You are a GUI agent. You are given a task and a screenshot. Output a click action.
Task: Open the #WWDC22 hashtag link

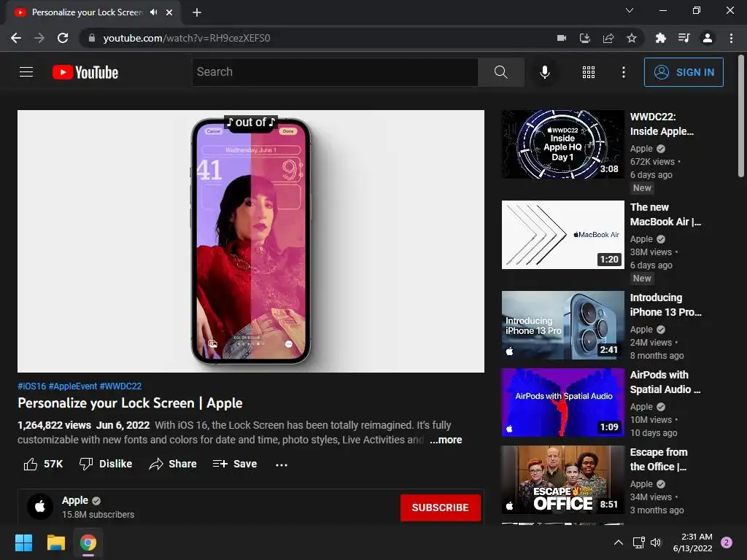[120, 386]
